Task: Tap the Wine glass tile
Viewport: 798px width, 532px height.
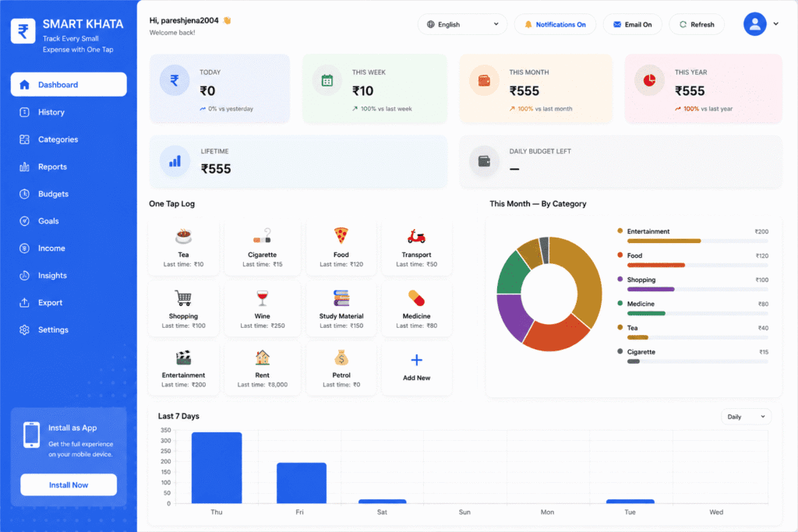Action: 262,308
